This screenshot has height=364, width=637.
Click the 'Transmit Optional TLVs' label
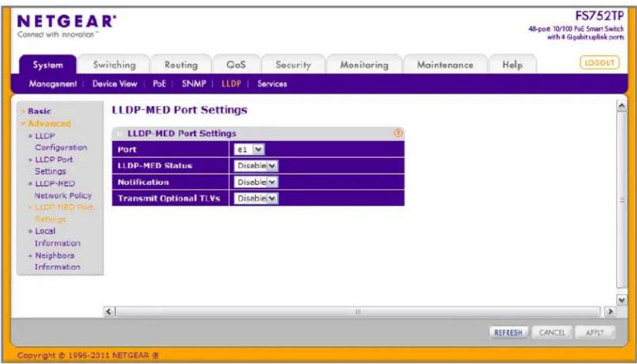(x=169, y=199)
